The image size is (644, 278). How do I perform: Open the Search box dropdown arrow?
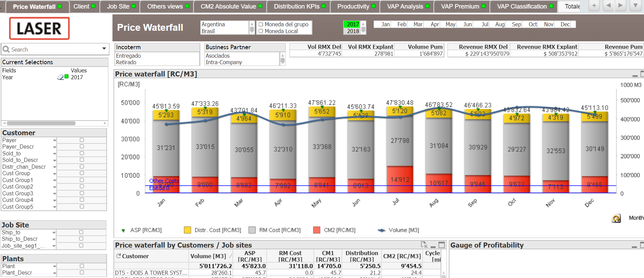tap(104, 49)
